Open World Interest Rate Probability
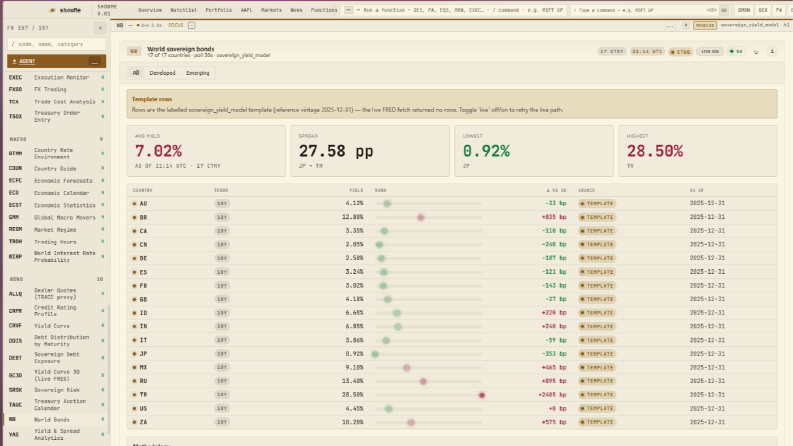793x446 pixels. [56, 257]
